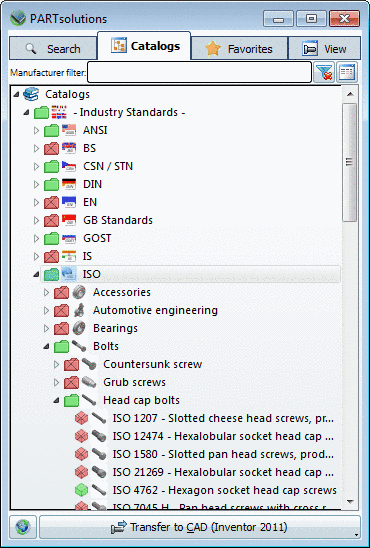Click the Head cap bolts folder icon
Image resolution: width=370 pixels, height=548 pixels.
click(x=72, y=401)
